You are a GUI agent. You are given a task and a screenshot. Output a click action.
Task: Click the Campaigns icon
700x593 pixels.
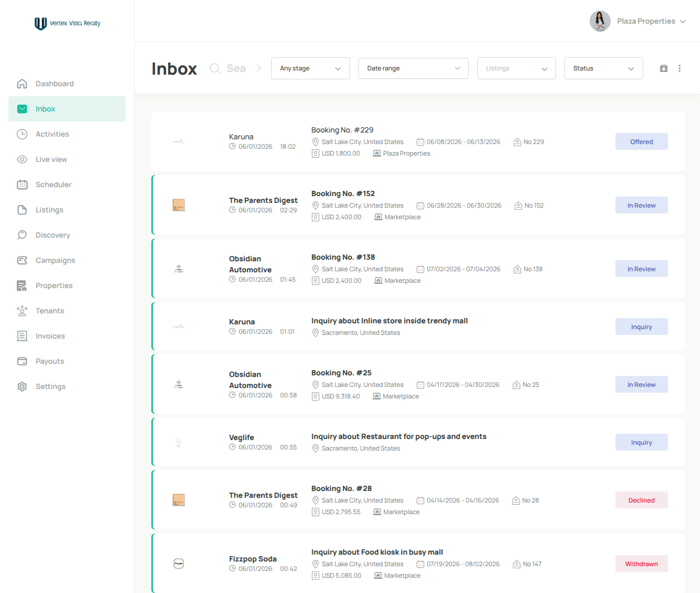tap(22, 260)
